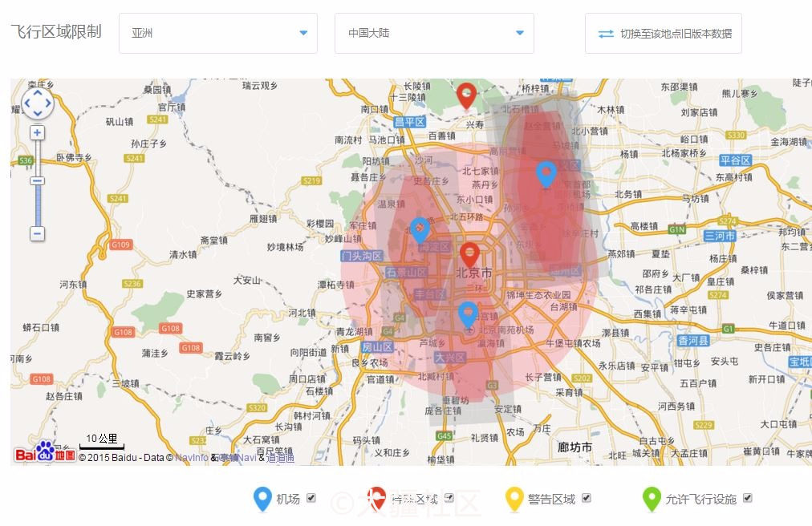Click the 10公里 scale bar

coord(102,441)
